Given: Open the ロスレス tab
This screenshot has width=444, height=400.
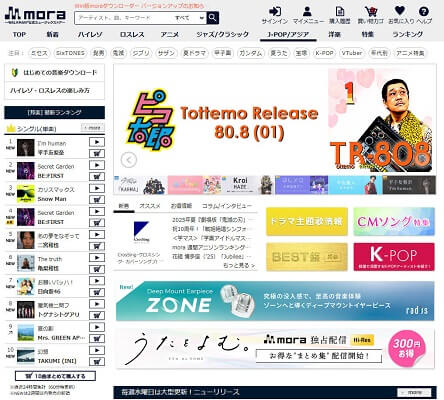Looking at the screenshot, I should 132,34.
